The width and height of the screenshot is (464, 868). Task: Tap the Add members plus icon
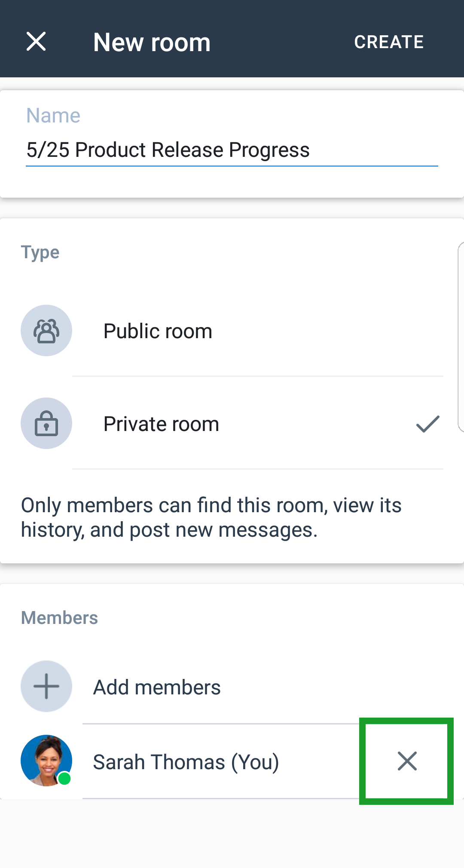click(46, 686)
